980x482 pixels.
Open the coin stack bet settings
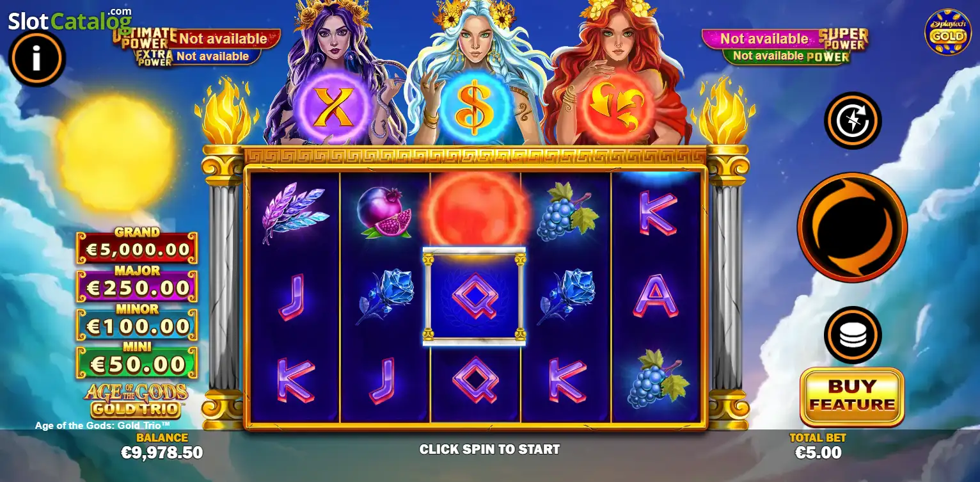point(853,335)
